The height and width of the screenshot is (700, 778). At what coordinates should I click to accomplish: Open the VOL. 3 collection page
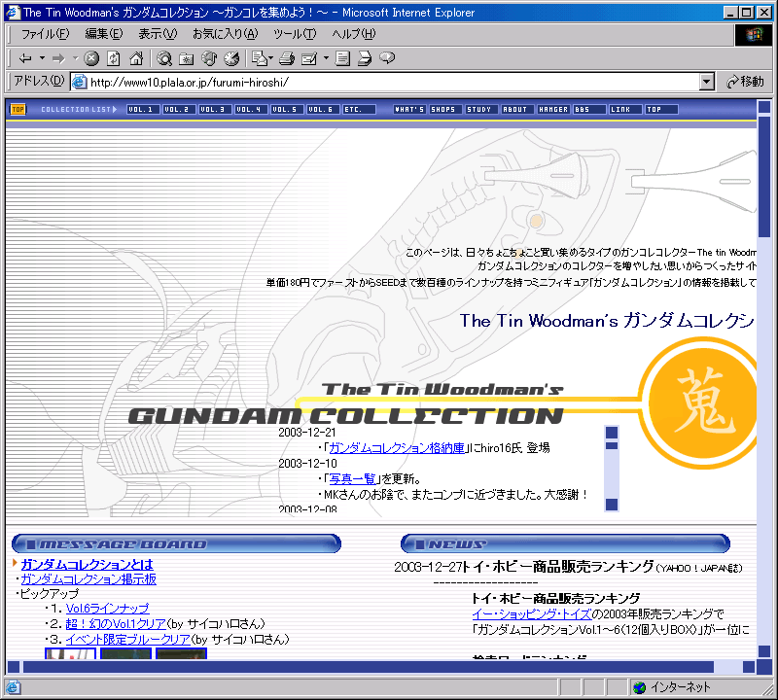pyautogui.click(x=215, y=109)
